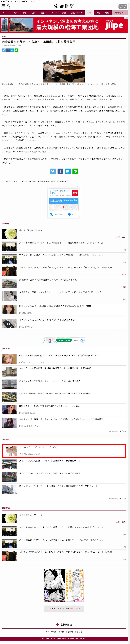Close the KFC ad with X icon
Image resolution: width=130 pixels, height=644 pixels.
click(x=79, y=187)
